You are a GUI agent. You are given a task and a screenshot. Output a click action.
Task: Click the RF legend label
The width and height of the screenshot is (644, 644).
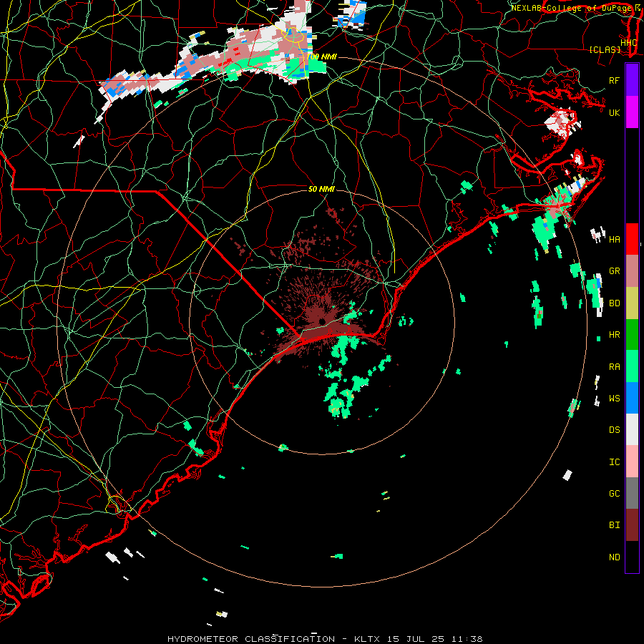pyautogui.click(x=614, y=80)
